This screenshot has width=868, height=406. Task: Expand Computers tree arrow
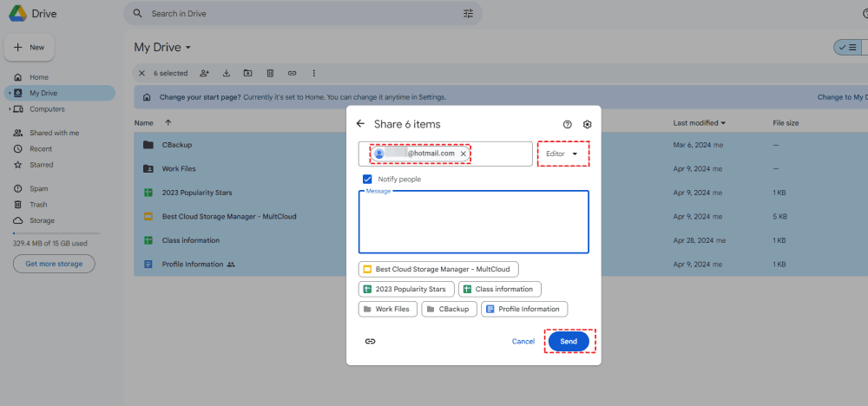point(10,109)
